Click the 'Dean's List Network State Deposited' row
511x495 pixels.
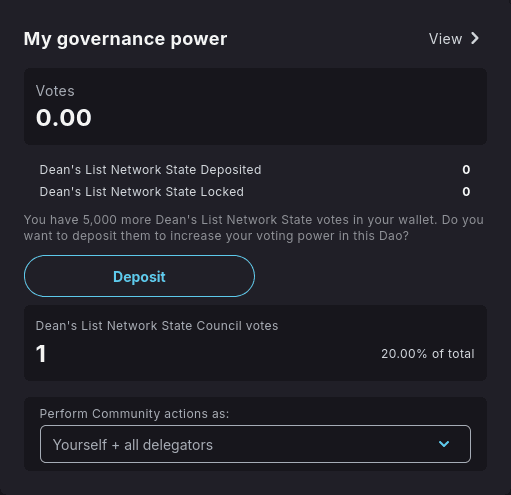[255, 170]
